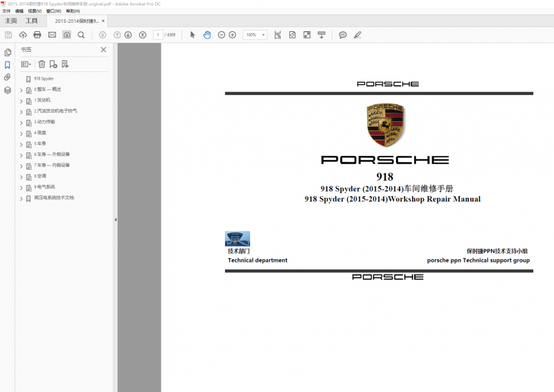Click 'Workshop Repair Manual' title text

pyautogui.click(x=435, y=199)
